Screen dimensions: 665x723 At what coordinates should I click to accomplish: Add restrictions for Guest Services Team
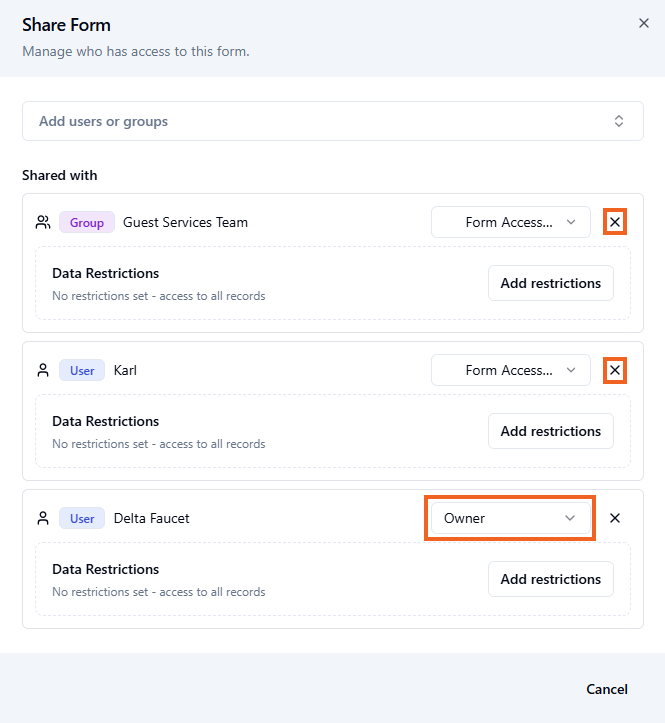550,283
